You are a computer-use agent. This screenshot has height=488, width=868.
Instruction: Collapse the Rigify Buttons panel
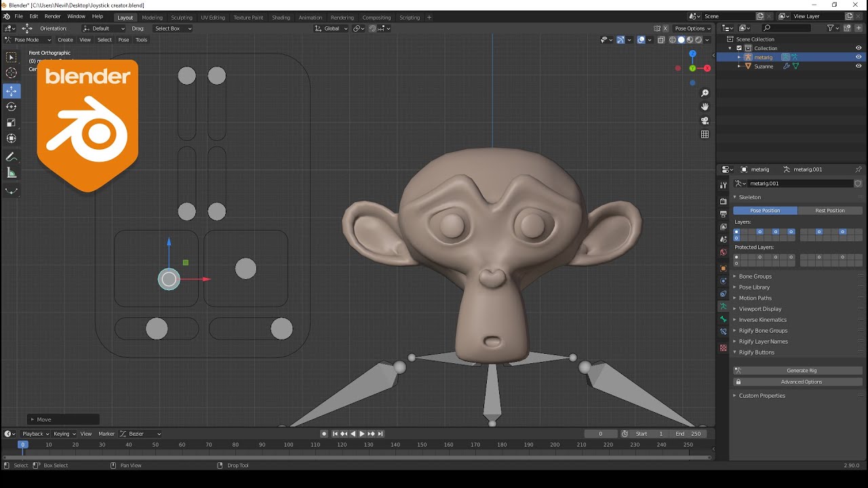(x=756, y=352)
